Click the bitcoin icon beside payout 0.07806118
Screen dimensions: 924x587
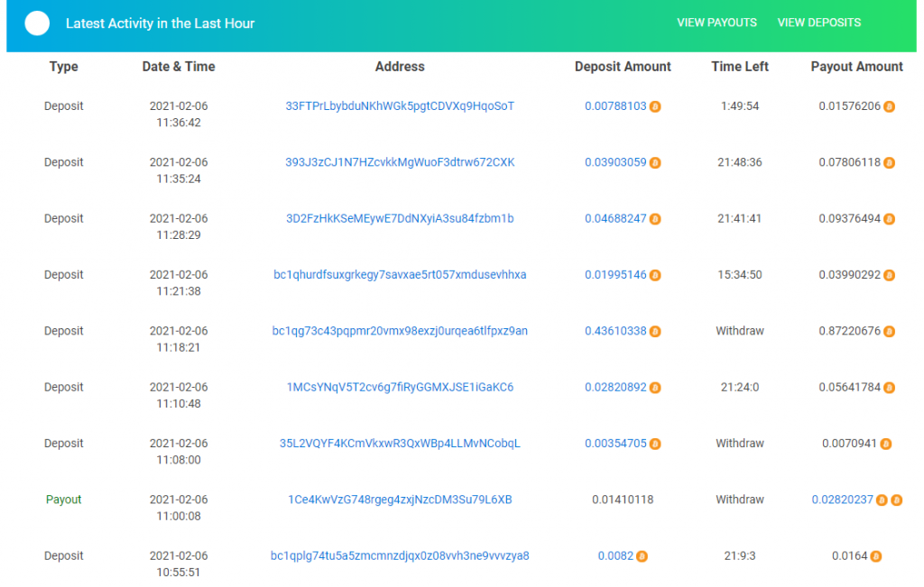coord(889,162)
